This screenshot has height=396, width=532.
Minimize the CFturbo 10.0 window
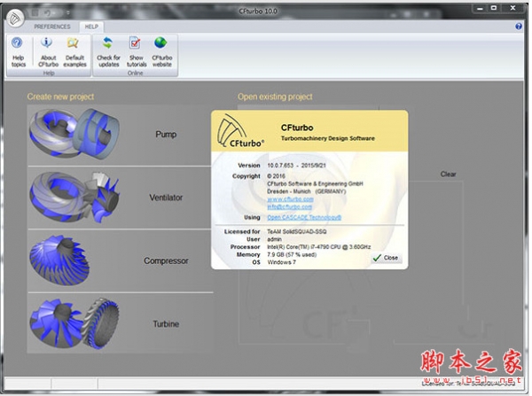[480, 9]
